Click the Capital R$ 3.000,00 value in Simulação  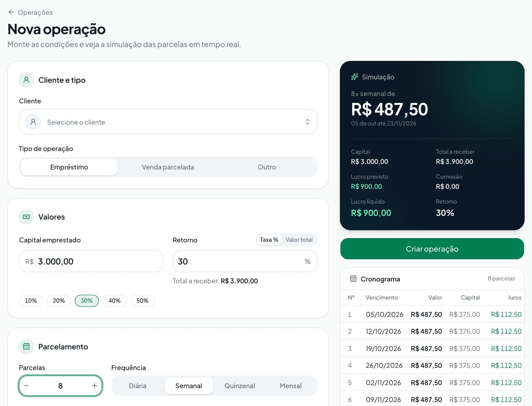369,161
